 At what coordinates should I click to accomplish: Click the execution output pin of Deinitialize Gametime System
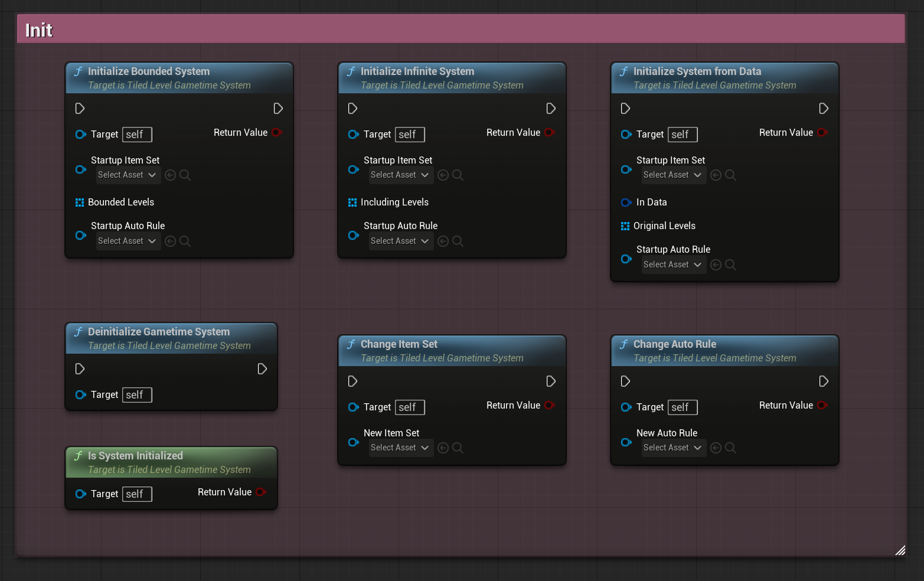point(262,369)
